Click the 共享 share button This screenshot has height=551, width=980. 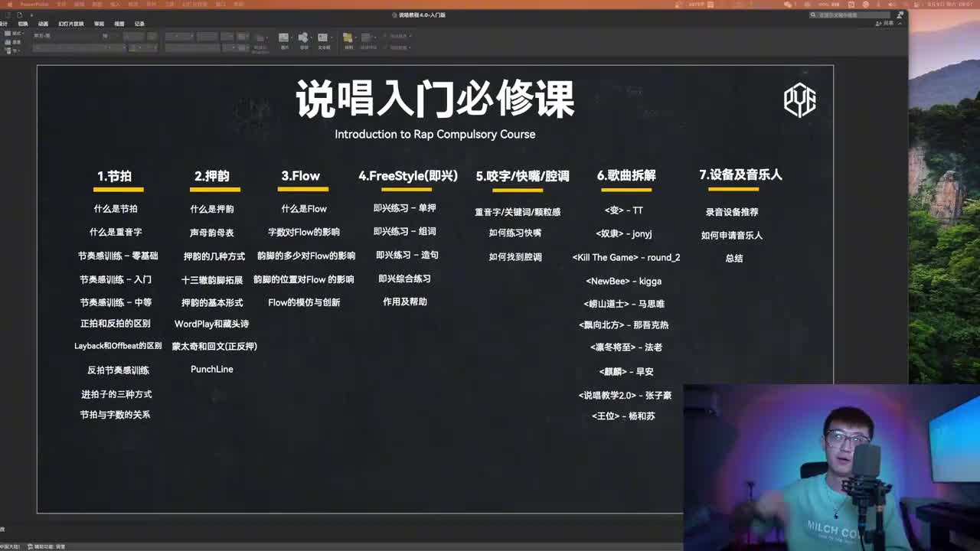click(884, 24)
